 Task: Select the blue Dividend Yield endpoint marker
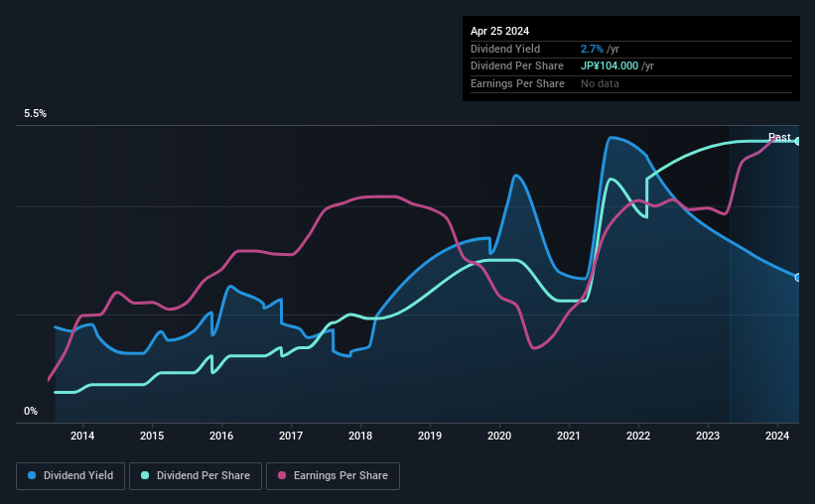point(798,278)
